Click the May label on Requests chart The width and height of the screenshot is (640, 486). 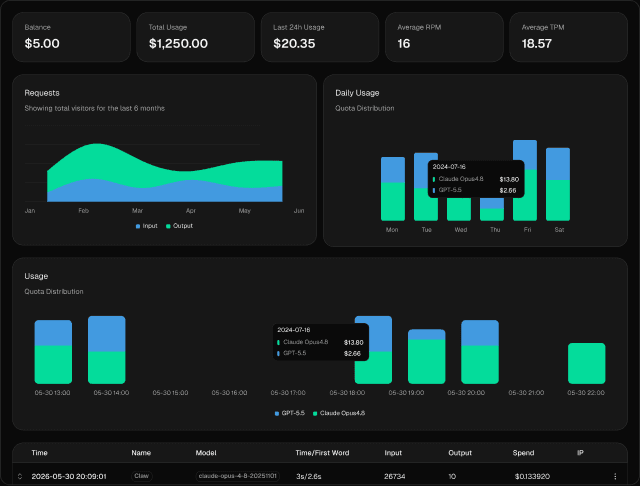pos(244,211)
